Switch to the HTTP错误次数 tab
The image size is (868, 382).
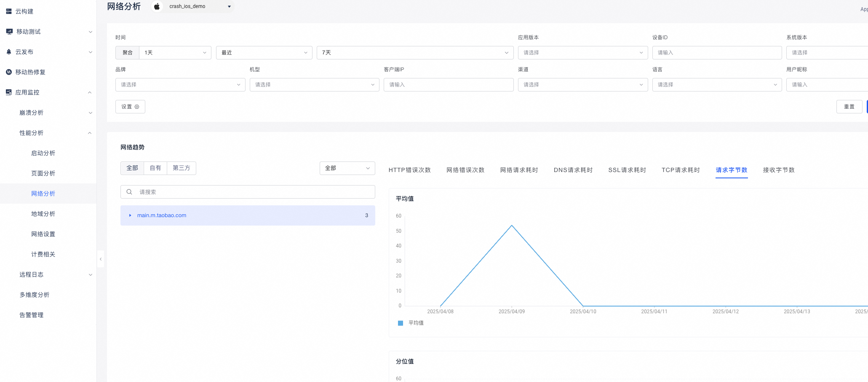click(x=409, y=170)
